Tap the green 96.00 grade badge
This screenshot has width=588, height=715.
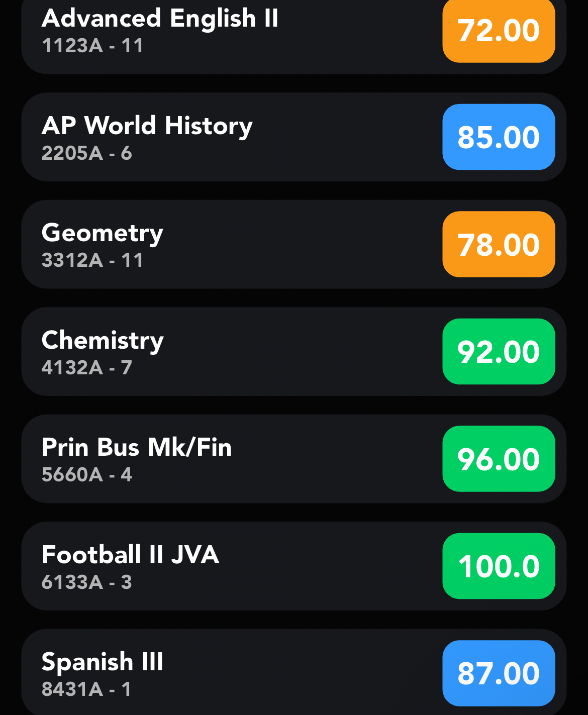click(x=499, y=459)
